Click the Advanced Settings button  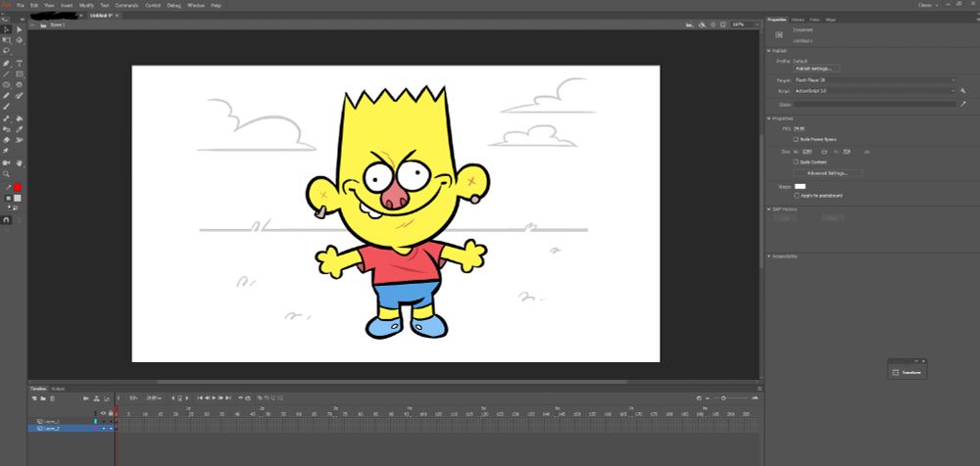(828, 173)
